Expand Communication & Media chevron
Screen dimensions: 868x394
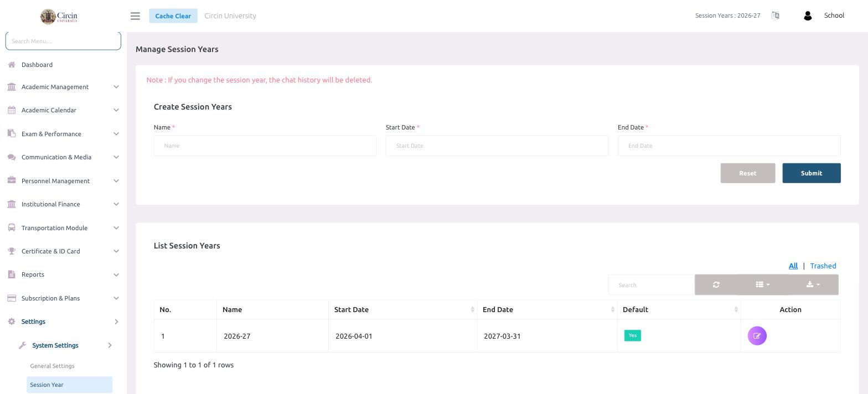(116, 157)
